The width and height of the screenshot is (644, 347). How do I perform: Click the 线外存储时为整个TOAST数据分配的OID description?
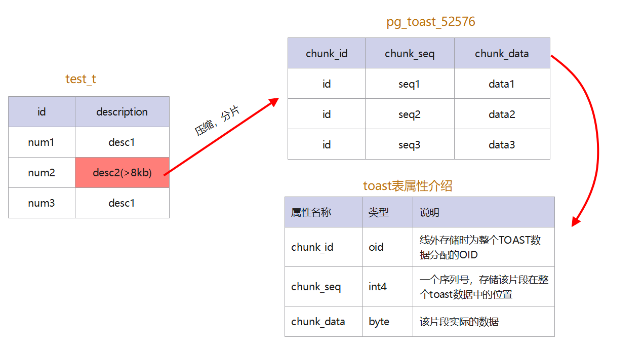click(484, 247)
